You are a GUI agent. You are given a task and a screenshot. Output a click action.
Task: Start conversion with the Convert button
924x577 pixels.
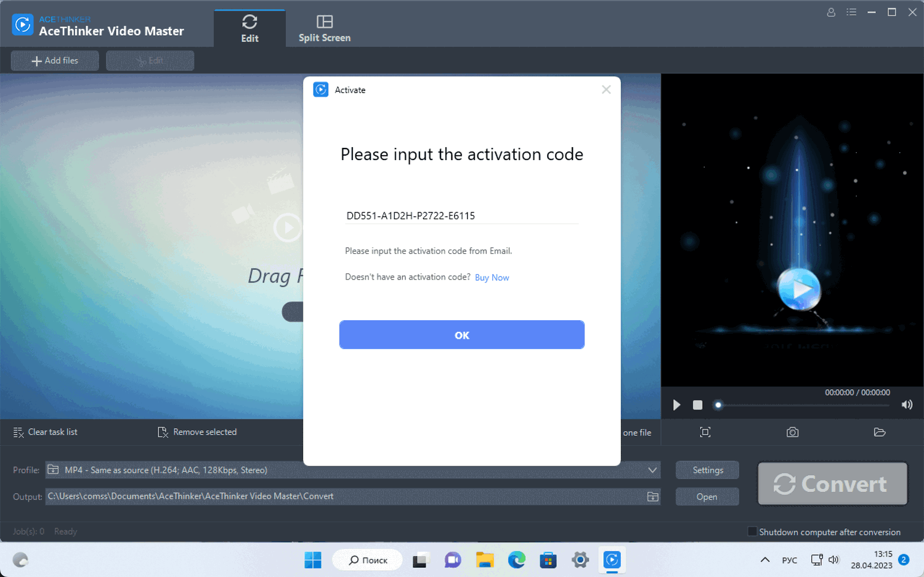pos(832,484)
